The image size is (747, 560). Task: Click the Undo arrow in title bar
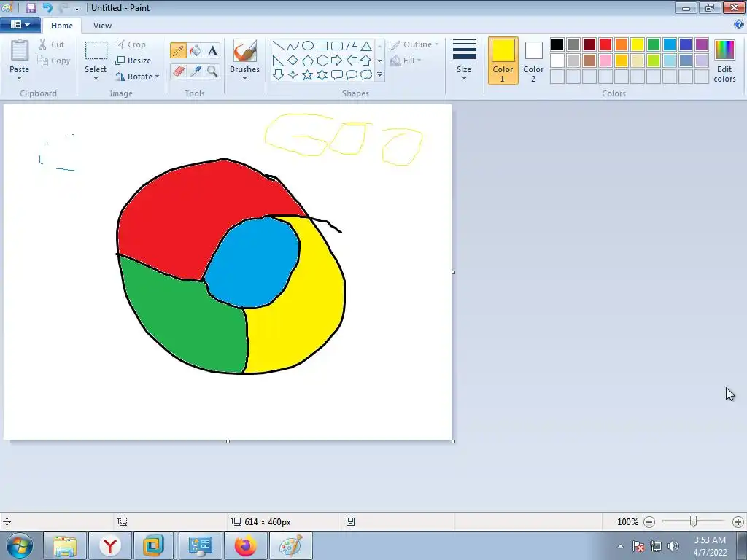(47, 7)
